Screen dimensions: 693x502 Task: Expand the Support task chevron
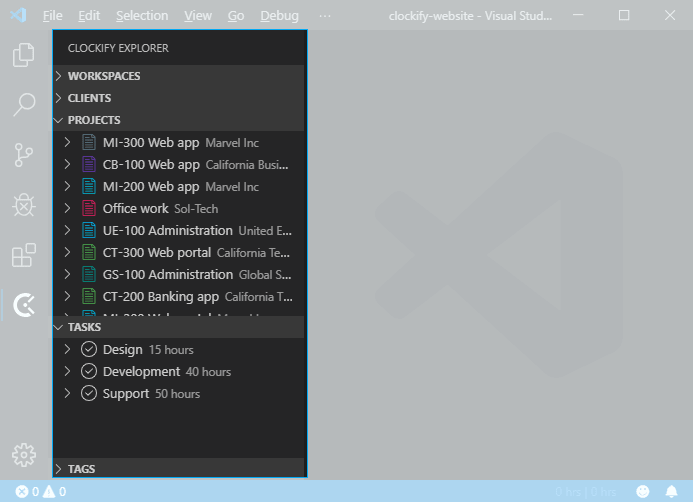coord(67,393)
